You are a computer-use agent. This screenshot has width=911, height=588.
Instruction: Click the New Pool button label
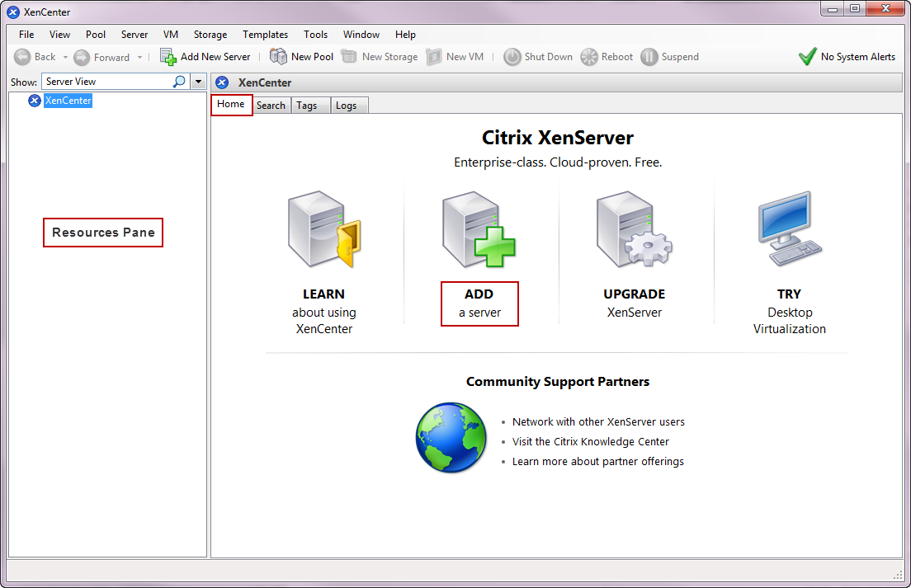(312, 57)
